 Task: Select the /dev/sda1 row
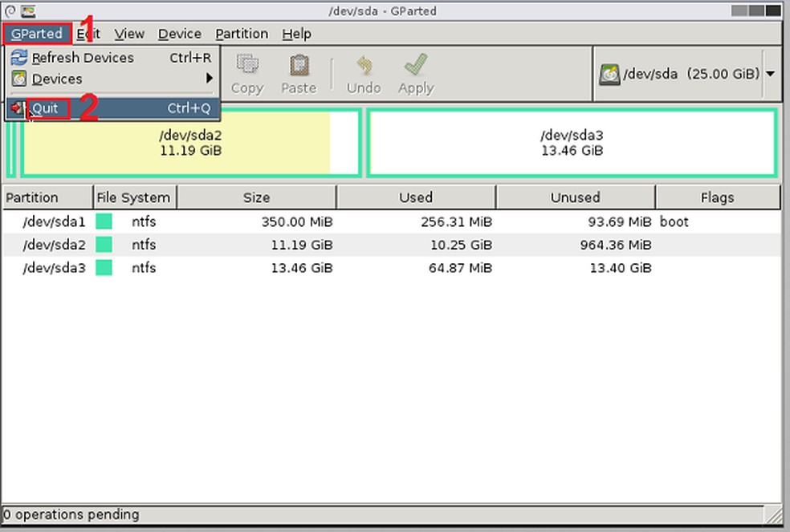pos(392,221)
